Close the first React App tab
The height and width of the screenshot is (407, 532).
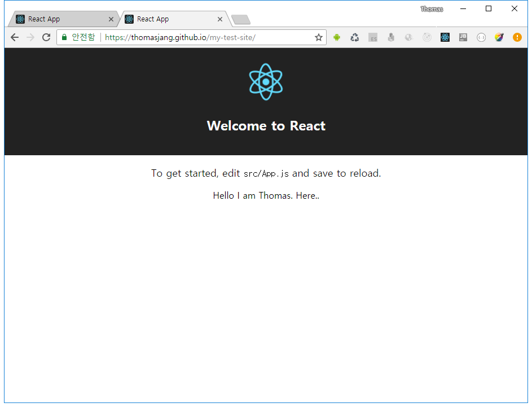pos(111,19)
